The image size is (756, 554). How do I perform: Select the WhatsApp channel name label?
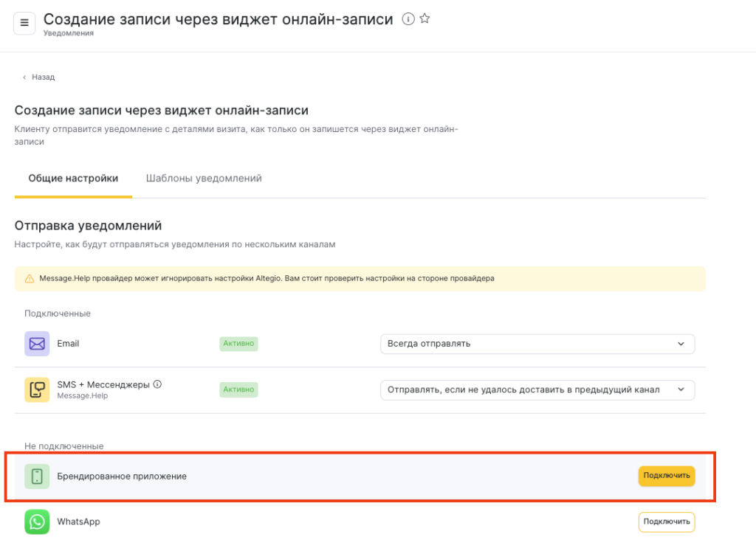click(x=78, y=522)
